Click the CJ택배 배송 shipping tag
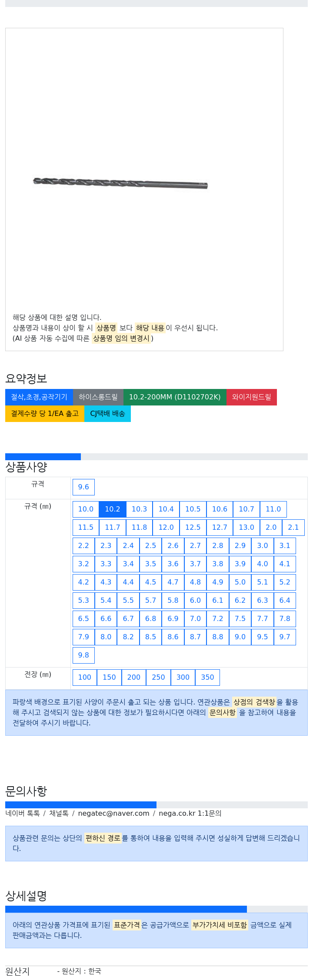 [x=107, y=413]
